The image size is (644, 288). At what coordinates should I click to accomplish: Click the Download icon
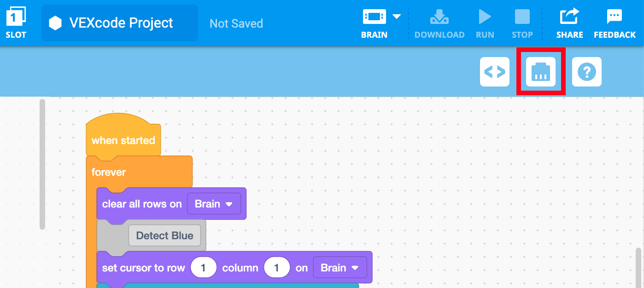(x=439, y=17)
